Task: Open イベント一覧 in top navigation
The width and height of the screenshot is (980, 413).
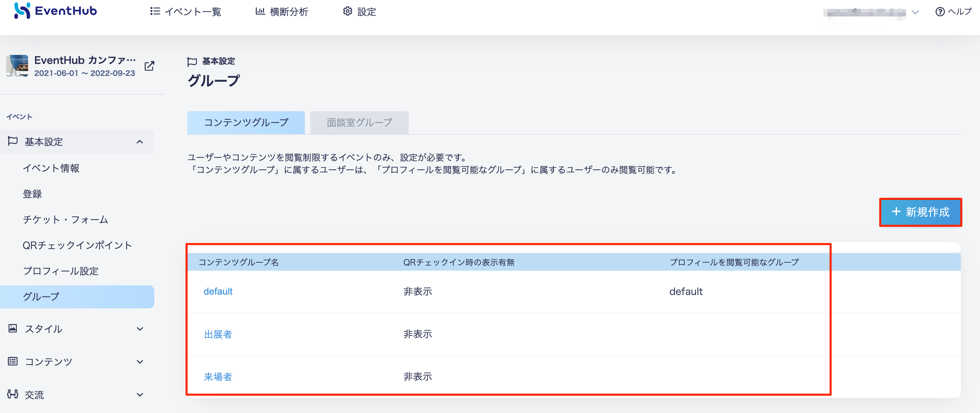Action: 186,11
